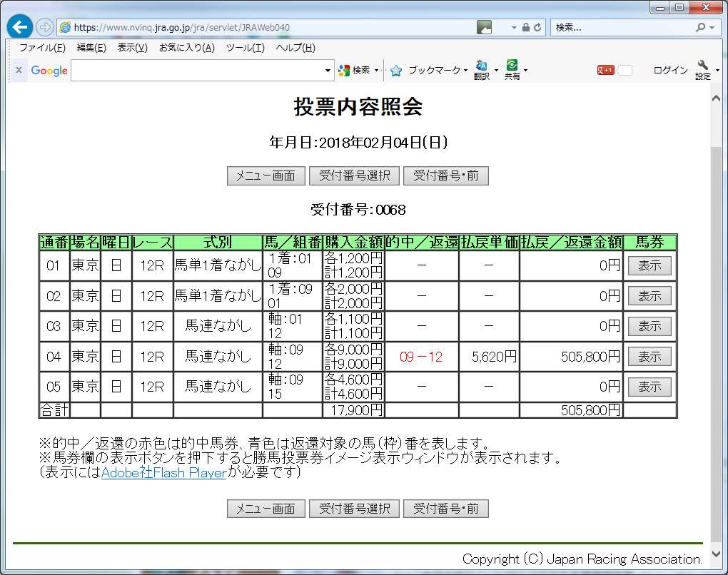Click the 購入金額 column header

[x=354, y=243]
